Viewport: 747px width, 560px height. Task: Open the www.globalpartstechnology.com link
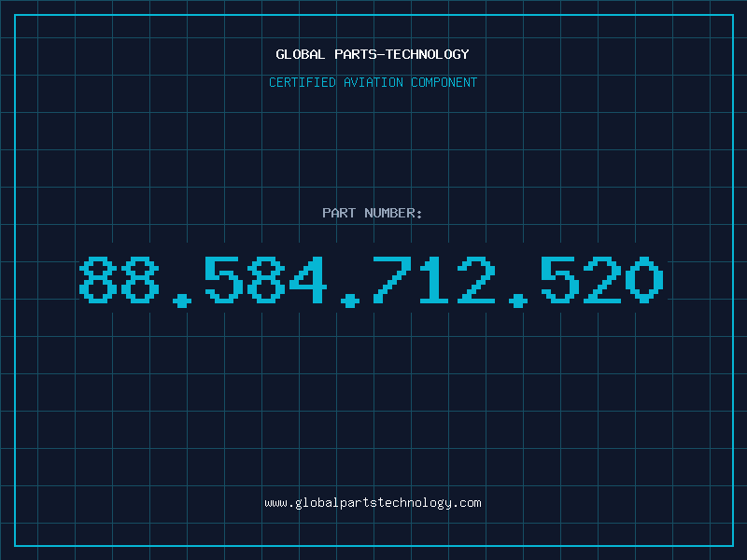point(373,503)
